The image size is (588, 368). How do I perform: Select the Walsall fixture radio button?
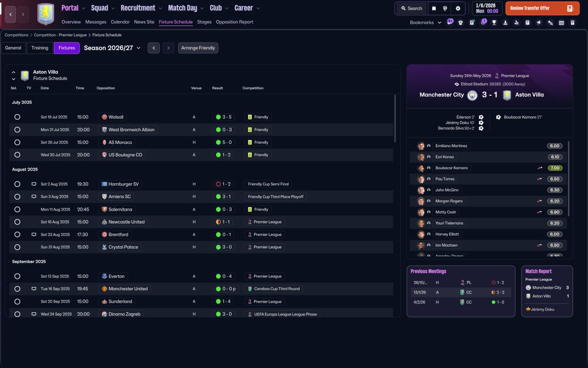click(x=17, y=117)
